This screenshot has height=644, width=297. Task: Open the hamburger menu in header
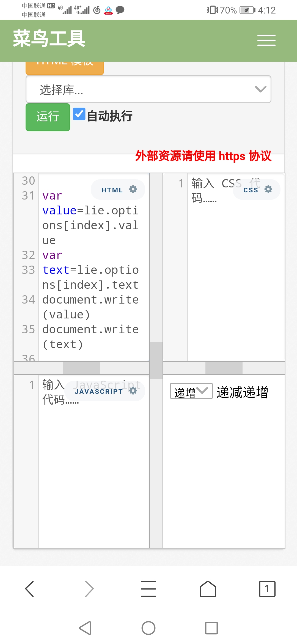tap(266, 40)
